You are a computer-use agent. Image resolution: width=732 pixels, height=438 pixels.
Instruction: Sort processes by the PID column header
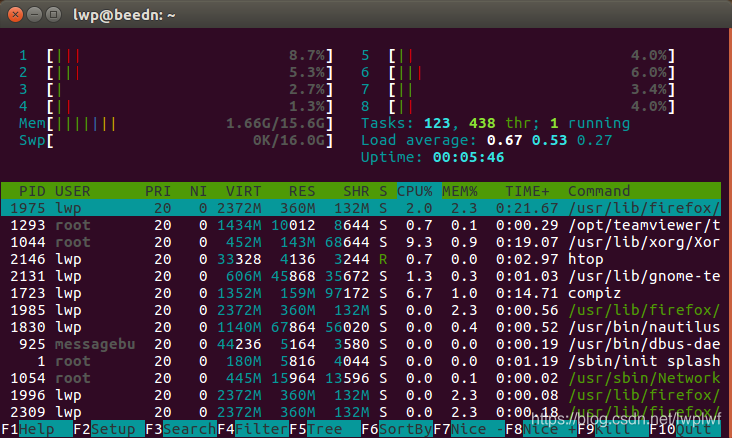[32, 191]
